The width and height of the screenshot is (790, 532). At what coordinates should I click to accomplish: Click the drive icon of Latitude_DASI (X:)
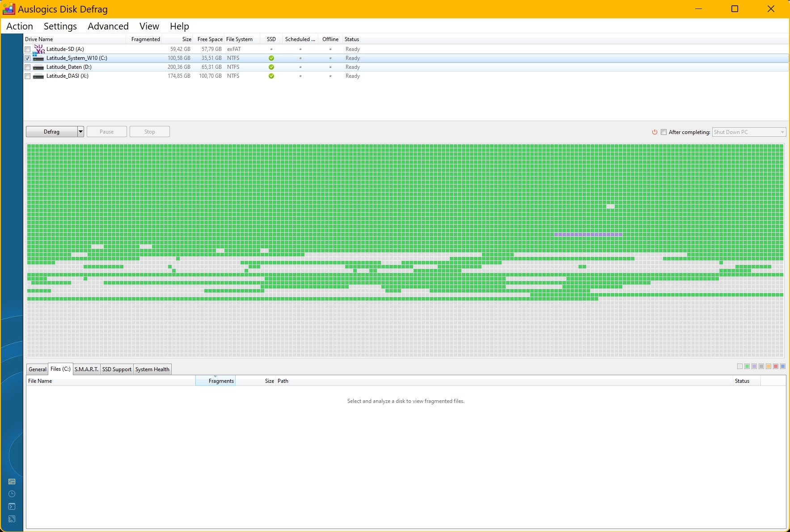pyautogui.click(x=38, y=76)
